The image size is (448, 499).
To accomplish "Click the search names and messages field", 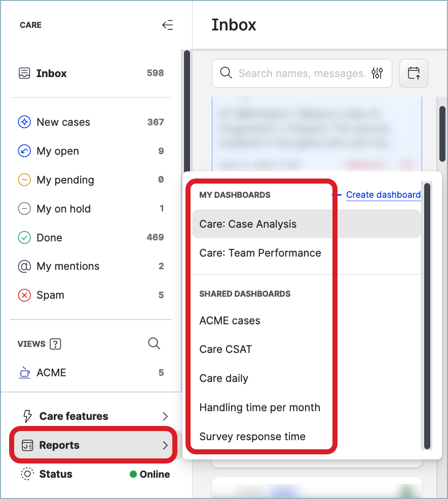I will point(302,74).
